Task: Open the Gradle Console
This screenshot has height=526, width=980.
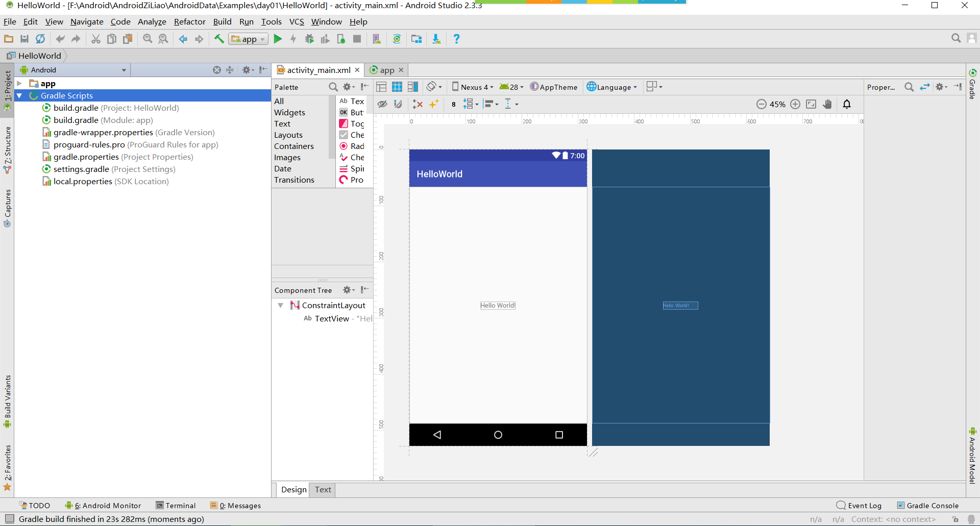Action: tap(928, 505)
